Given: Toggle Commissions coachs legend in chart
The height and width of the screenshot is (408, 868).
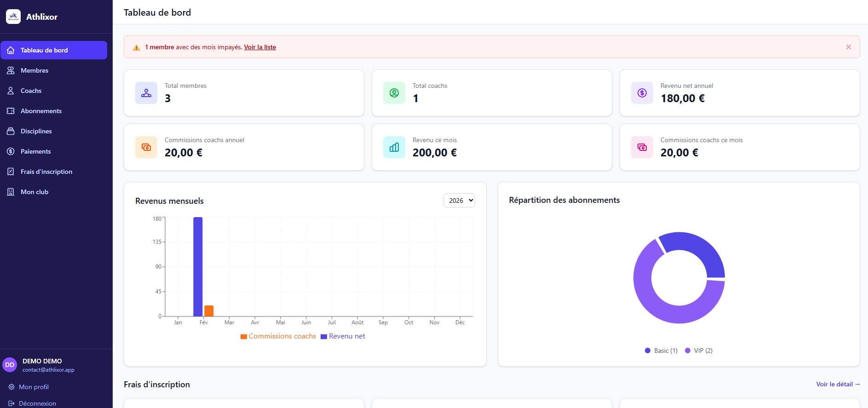Looking at the screenshot, I should [278, 336].
